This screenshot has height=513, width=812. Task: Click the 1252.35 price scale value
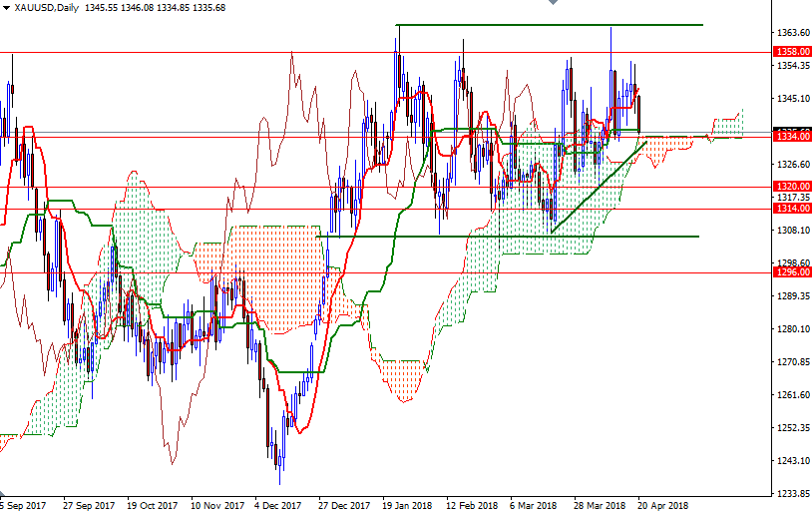click(793, 427)
